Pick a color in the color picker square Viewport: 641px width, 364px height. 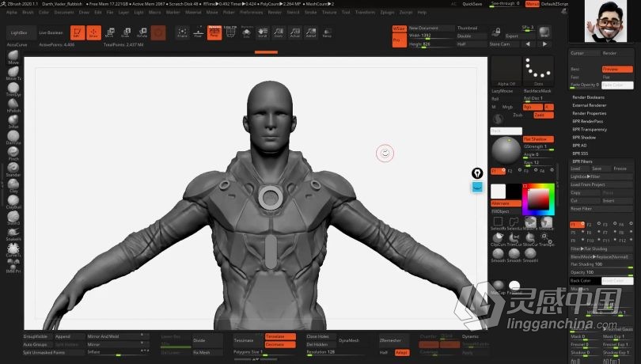[x=538, y=199]
